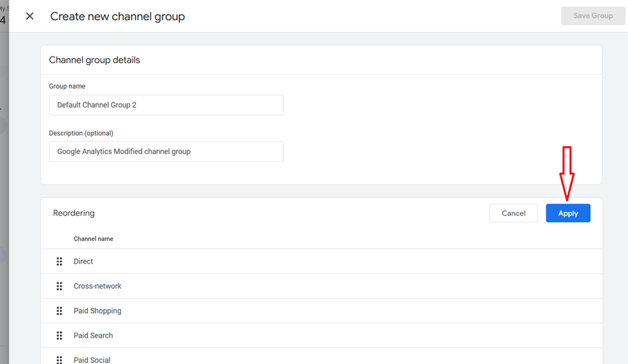Apply the channel reordering
This screenshot has width=628, height=364.
(x=567, y=213)
